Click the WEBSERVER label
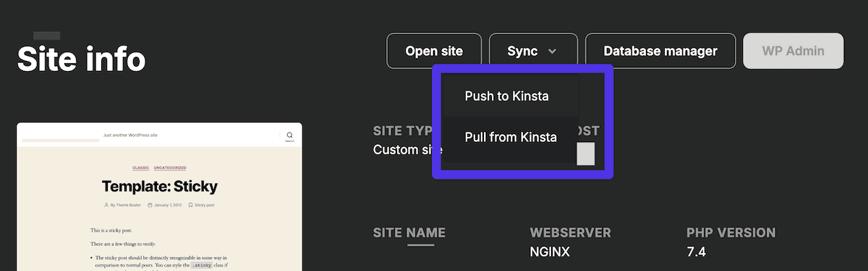The width and height of the screenshot is (868, 271). point(571,233)
